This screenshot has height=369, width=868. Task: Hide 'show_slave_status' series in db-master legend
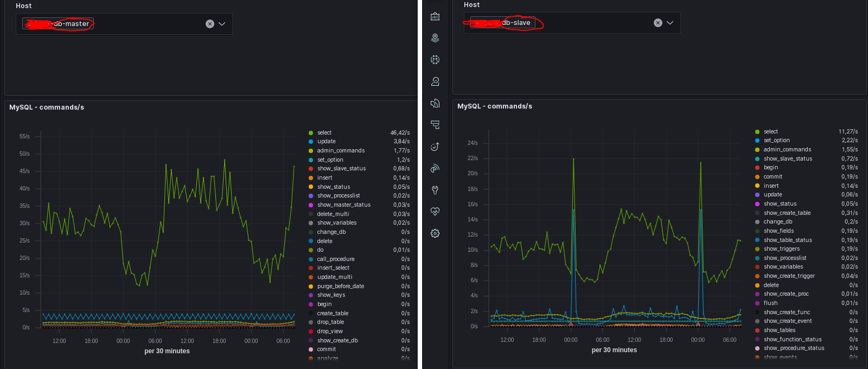[x=341, y=169]
